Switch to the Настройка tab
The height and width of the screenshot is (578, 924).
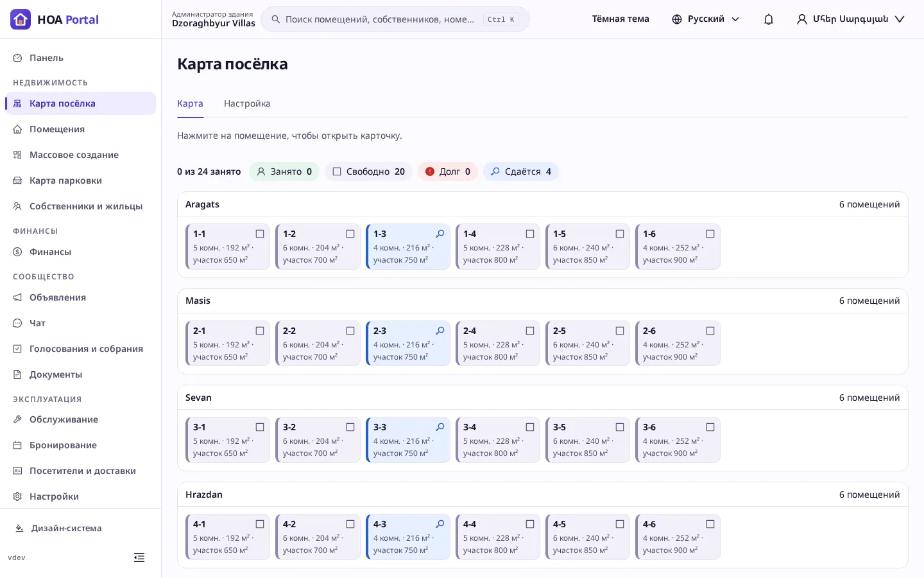coord(247,103)
